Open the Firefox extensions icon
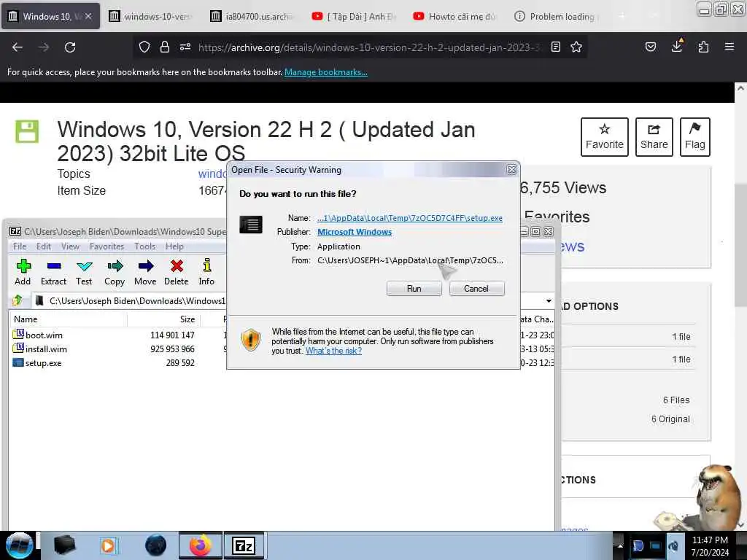Image resolution: width=747 pixels, height=560 pixels. pyautogui.click(x=703, y=47)
